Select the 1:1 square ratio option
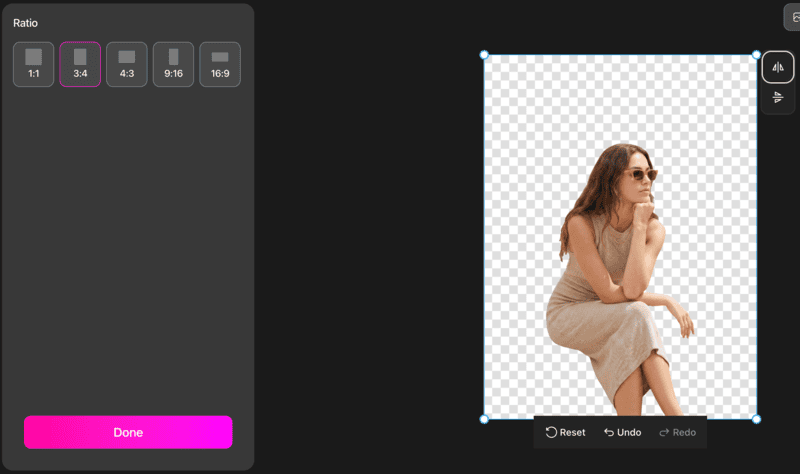 pyautogui.click(x=34, y=64)
